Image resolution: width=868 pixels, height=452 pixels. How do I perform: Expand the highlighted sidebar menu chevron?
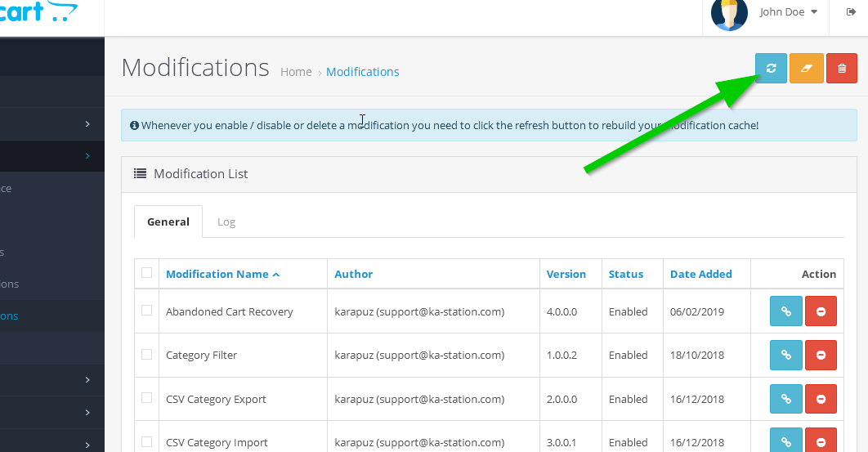tap(87, 155)
